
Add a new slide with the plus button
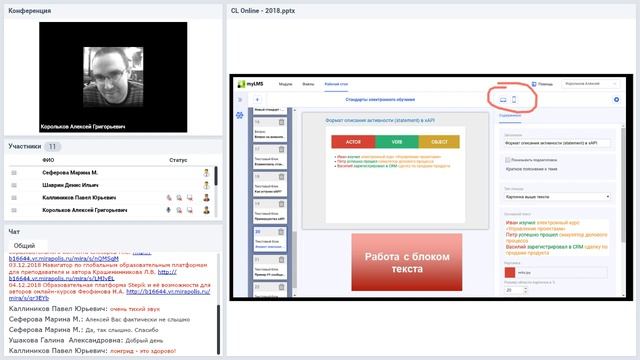pos(258,100)
